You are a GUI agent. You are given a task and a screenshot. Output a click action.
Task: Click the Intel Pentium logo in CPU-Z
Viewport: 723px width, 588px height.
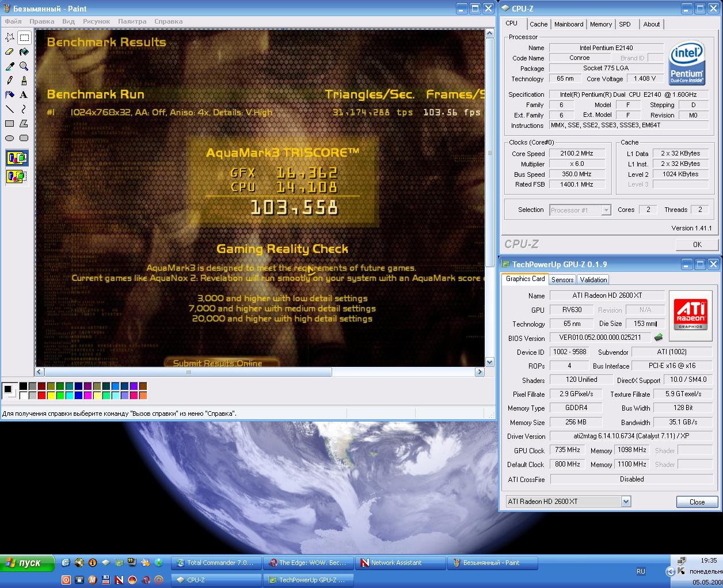[687, 62]
